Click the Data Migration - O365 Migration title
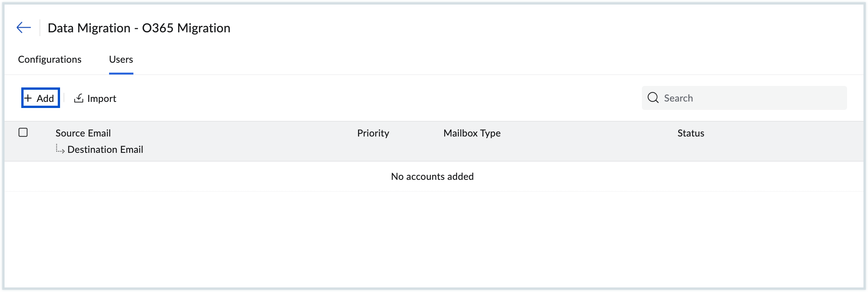 tap(139, 28)
